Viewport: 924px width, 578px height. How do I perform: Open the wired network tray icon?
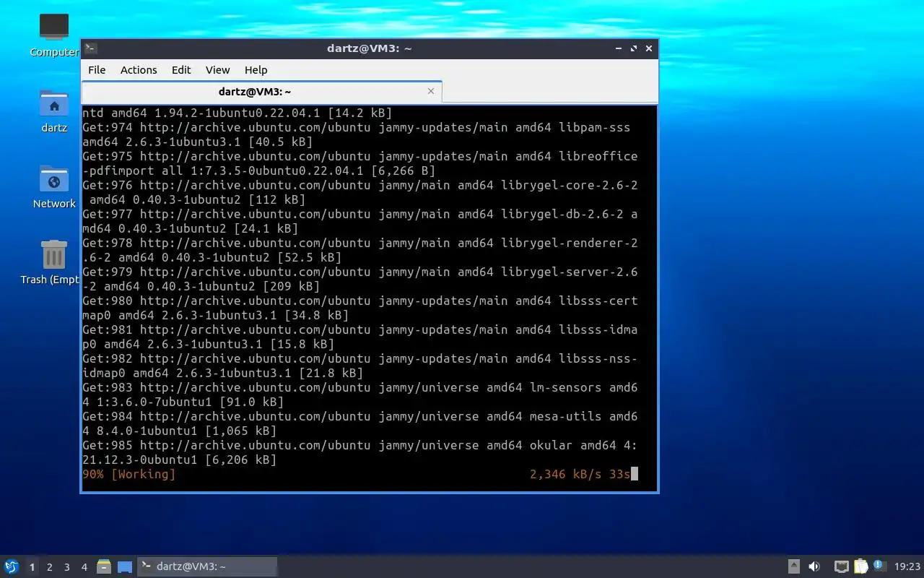(841, 566)
